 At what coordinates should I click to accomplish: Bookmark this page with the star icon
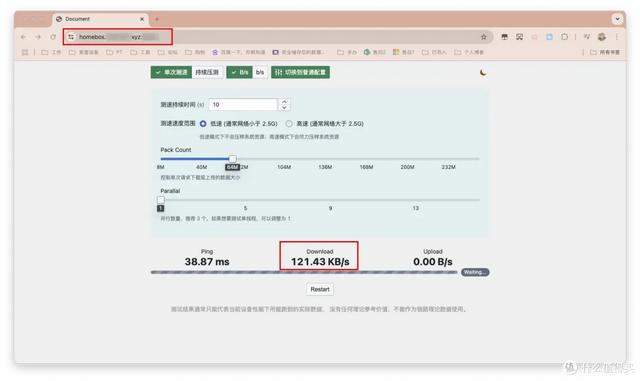point(484,37)
